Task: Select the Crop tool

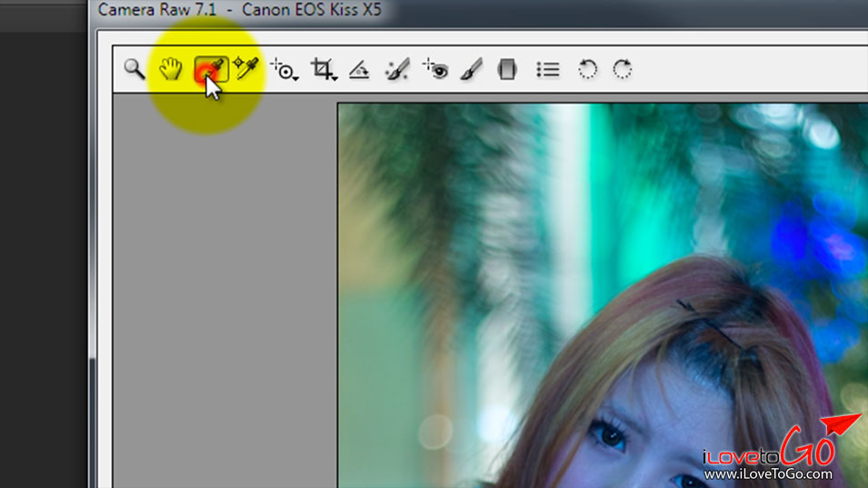Action: pos(322,69)
